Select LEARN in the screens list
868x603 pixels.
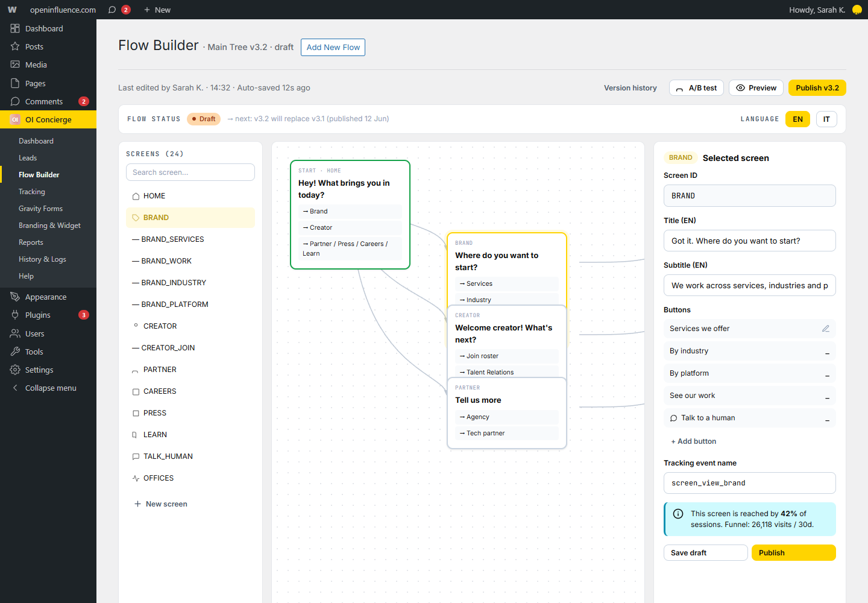coord(190,435)
